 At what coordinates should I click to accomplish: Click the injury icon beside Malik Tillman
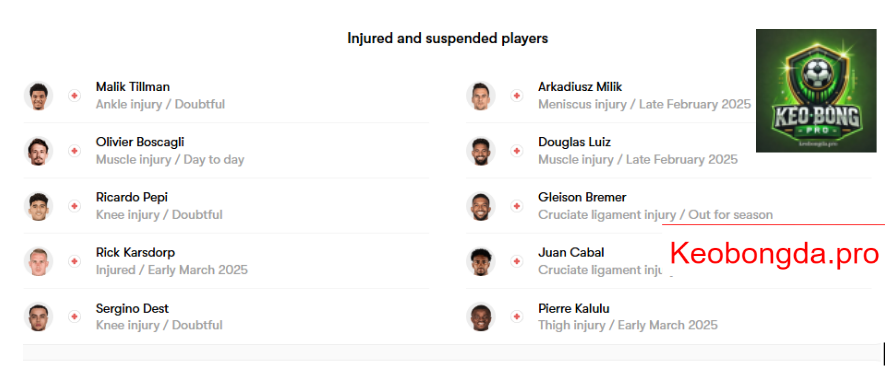coord(75,96)
